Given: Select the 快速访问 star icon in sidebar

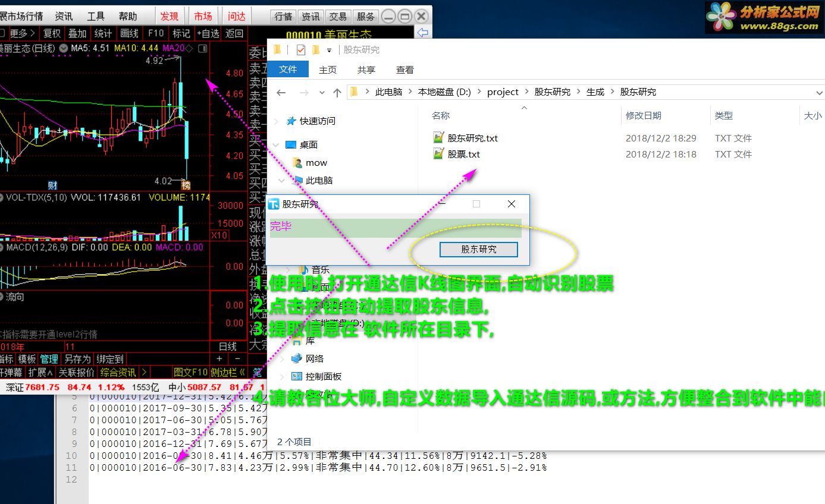Looking at the screenshot, I should (291, 121).
